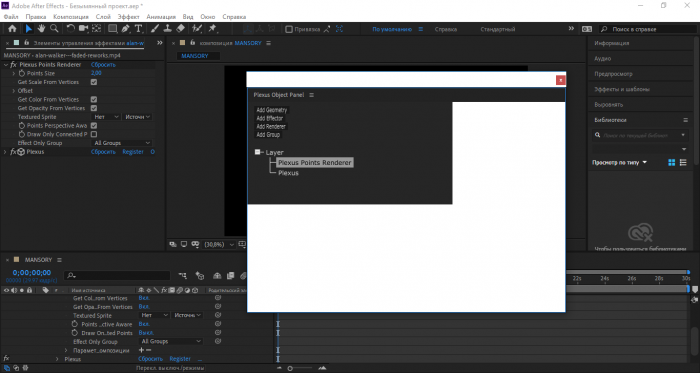The width and height of the screenshot is (700, 373).
Task: Pick the Brush tool
Action: tap(154, 29)
